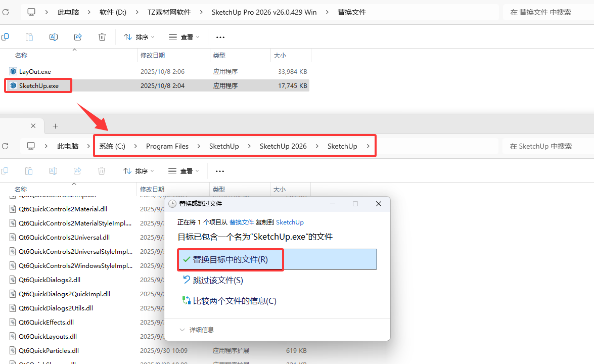Select the SketchUp.exe file in the list
Viewport: 594px width, 364px height.
click(38, 85)
